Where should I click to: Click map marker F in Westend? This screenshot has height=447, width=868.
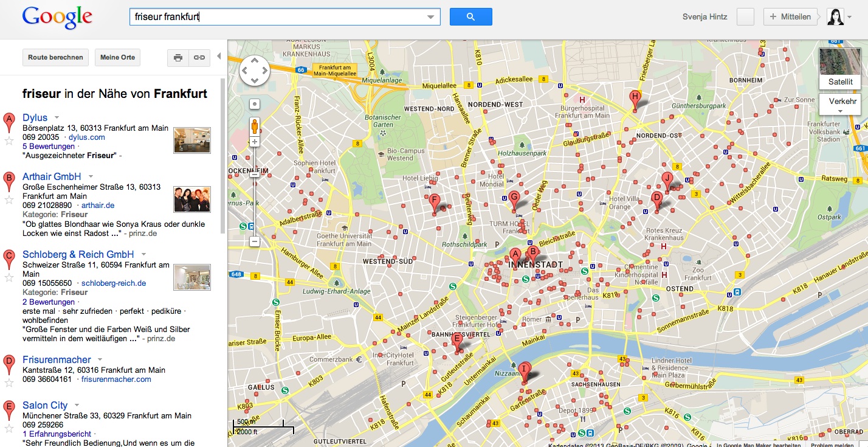pyautogui.click(x=434, y=203)
